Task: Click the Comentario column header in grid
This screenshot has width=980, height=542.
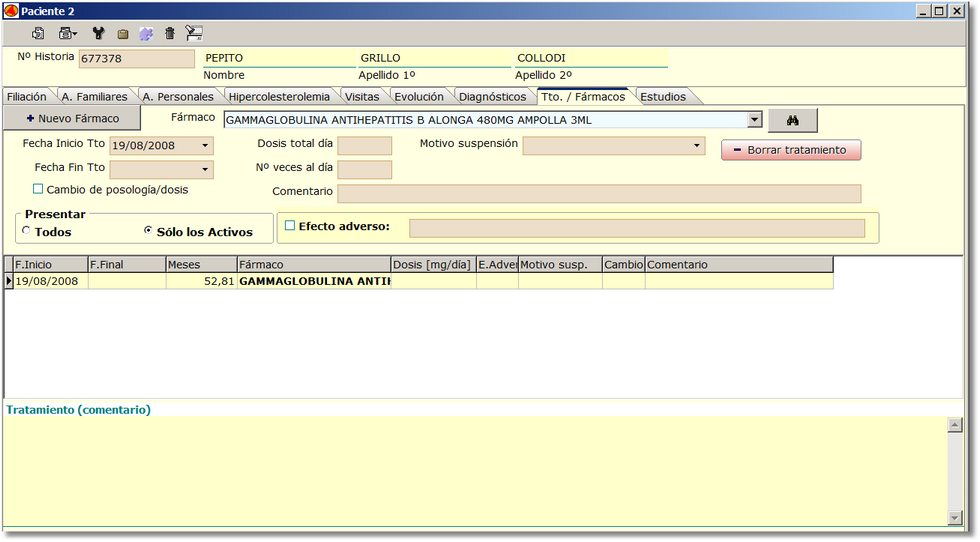Action: (x=739, y=264)
